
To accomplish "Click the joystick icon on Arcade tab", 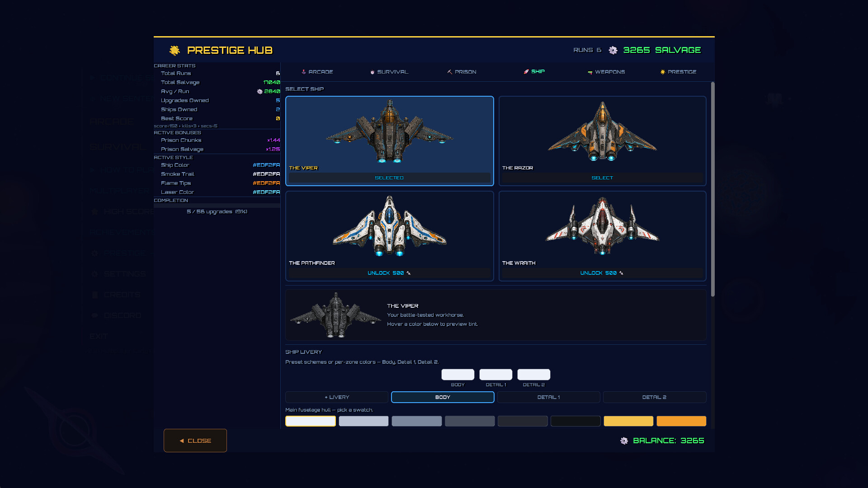I will pyautogui.click(x=304, y=72).
